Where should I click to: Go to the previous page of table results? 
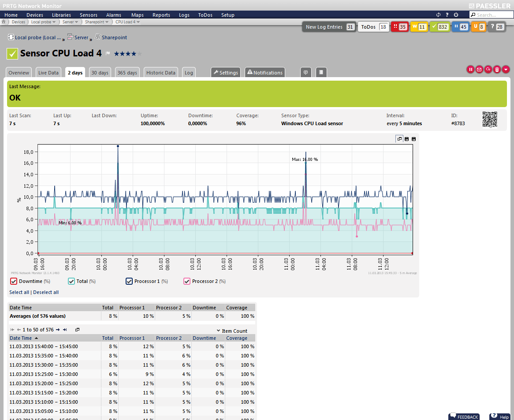click(x=19, y=330)
